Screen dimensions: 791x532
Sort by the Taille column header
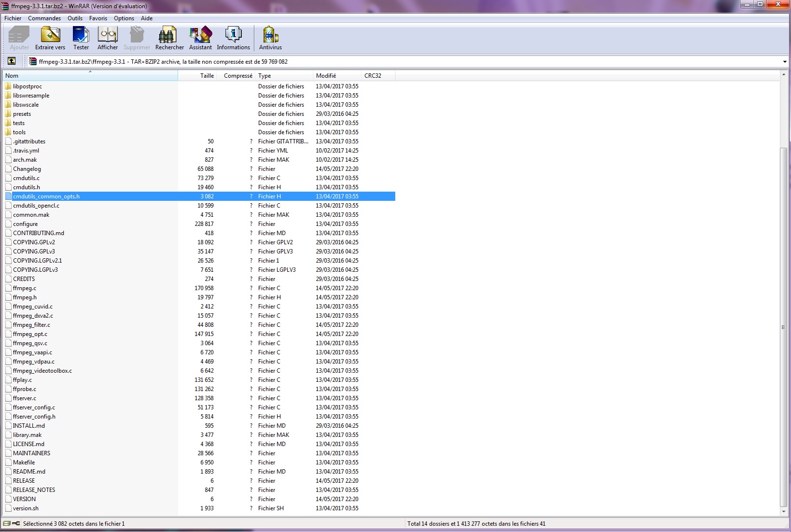(x=197, y=76)
